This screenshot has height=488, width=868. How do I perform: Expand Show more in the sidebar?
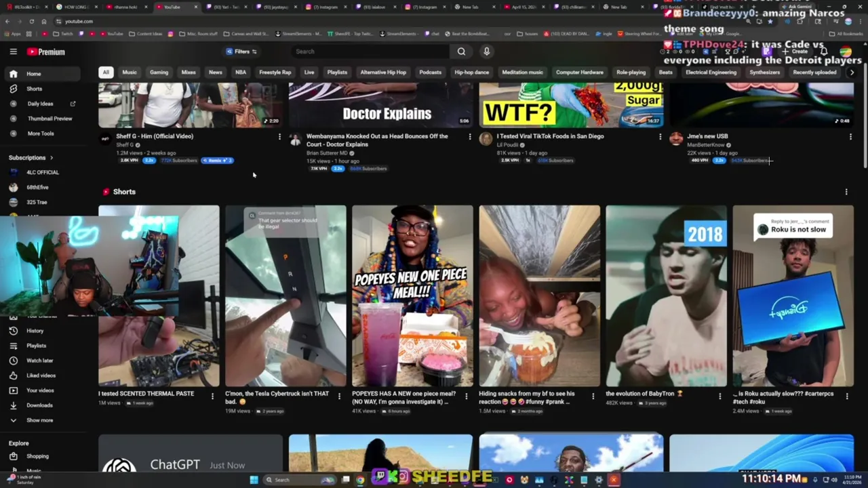tap(44, 420)
